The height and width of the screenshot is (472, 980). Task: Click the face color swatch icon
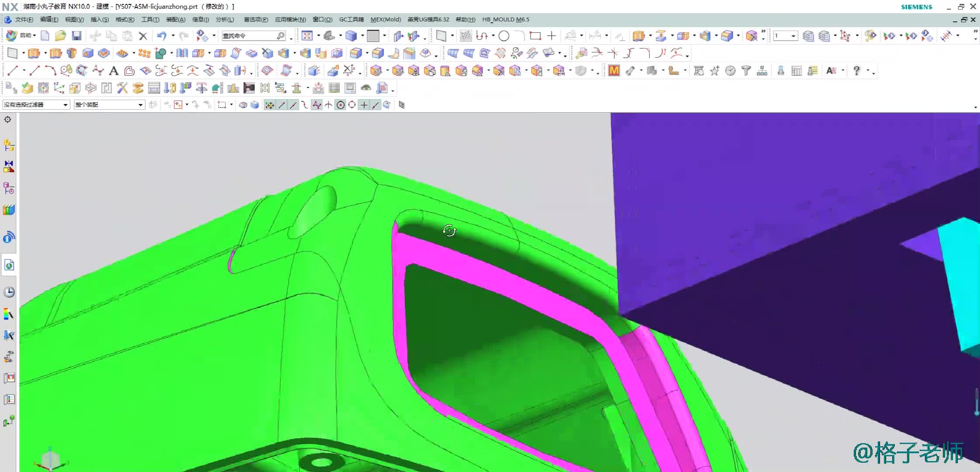[373, 36]
